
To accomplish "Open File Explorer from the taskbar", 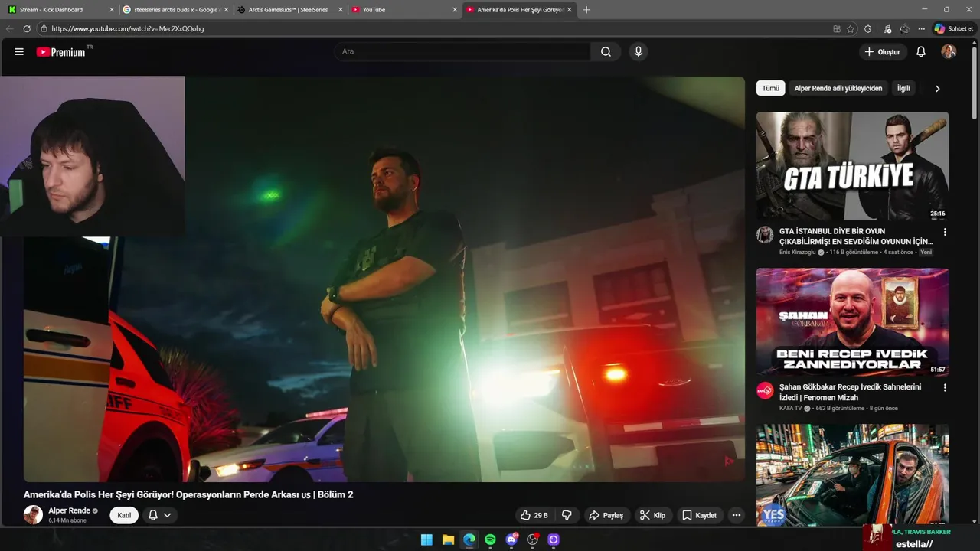I will click(448, 540).
